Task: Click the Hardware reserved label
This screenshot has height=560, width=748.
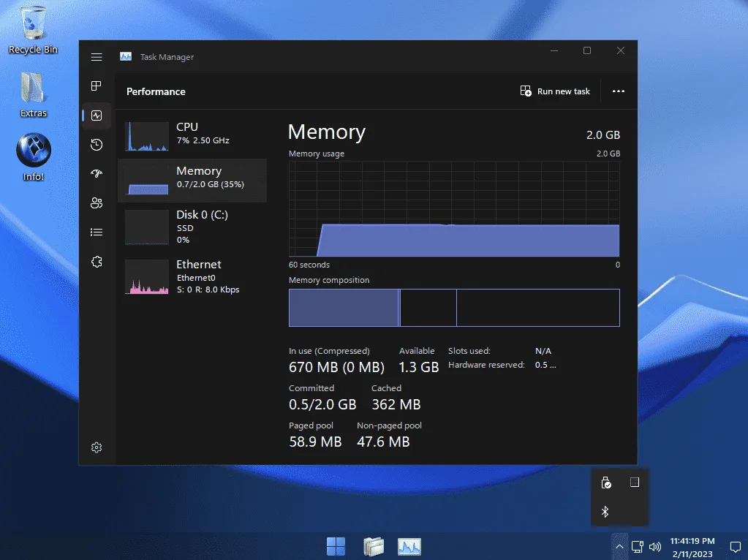Action: (x=486, y=365)
